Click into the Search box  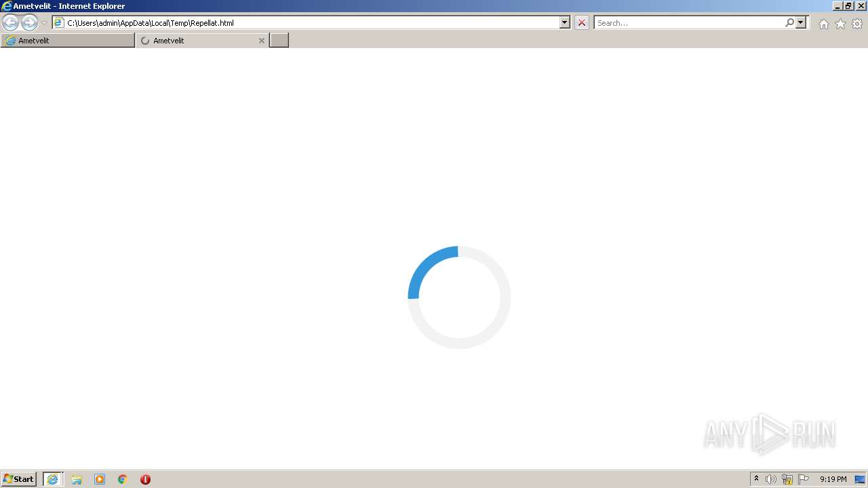click(x=689, y=22)
